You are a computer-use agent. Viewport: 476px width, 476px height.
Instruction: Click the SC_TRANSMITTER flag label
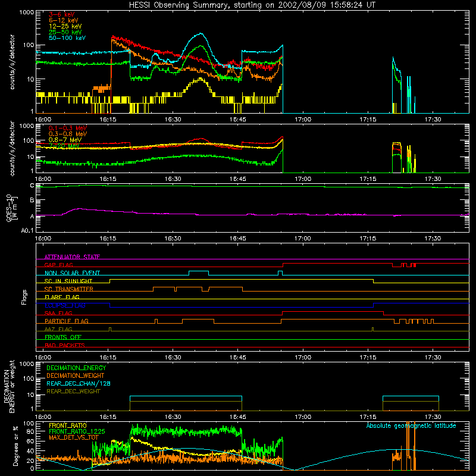[x=68, y=289]
